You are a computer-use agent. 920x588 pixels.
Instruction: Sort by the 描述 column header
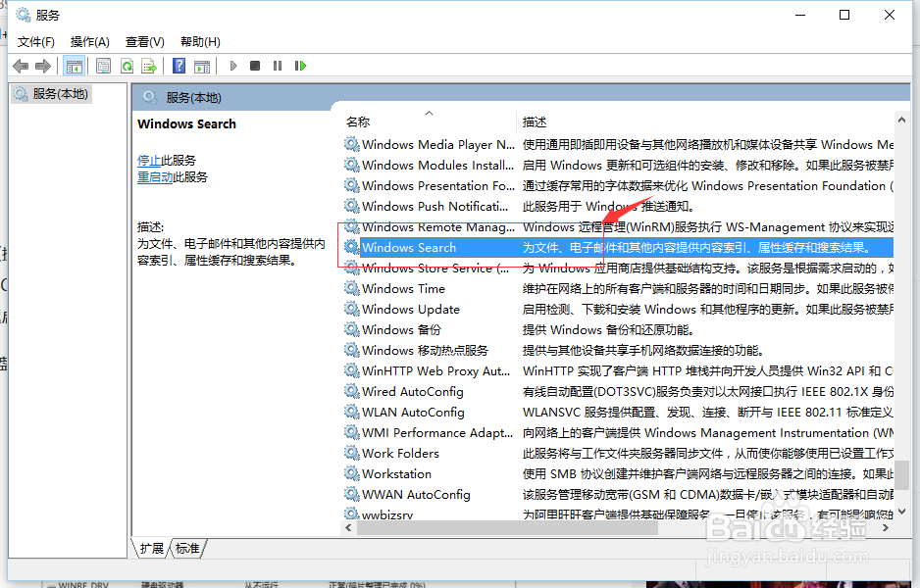click(x=534, y=122)
